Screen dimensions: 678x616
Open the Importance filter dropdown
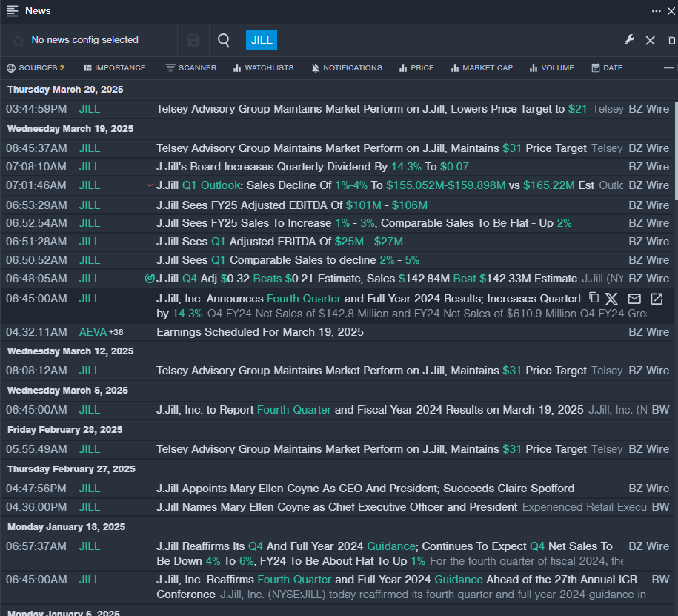pos(114,68)
